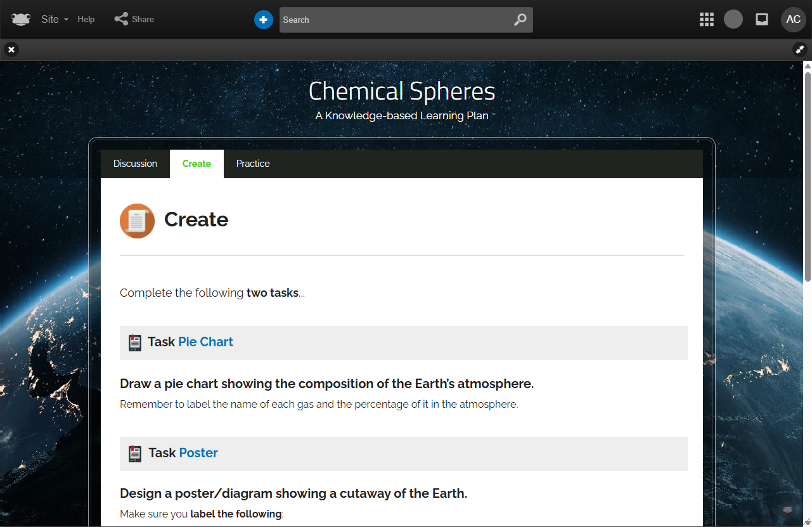
Task: Open the Pie Chart task link
Action: (x=205, y=342)
